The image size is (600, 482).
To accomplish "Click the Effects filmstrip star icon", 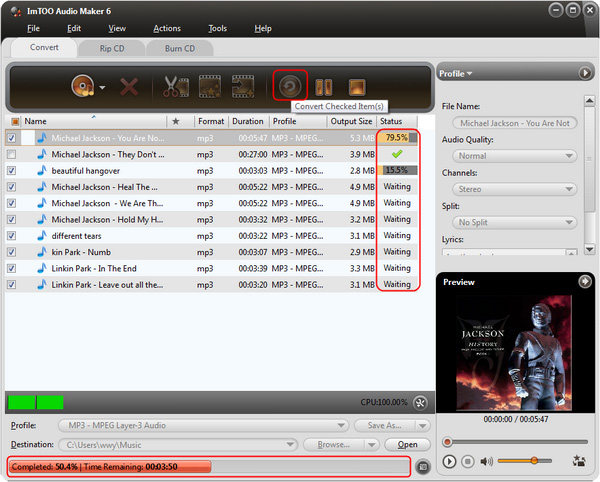I will click(210, 86).
